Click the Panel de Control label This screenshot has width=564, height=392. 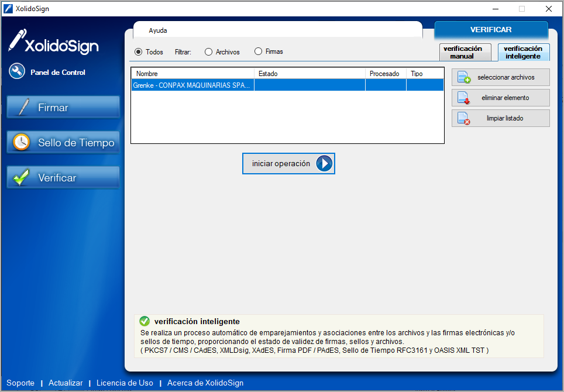point(58,73)
